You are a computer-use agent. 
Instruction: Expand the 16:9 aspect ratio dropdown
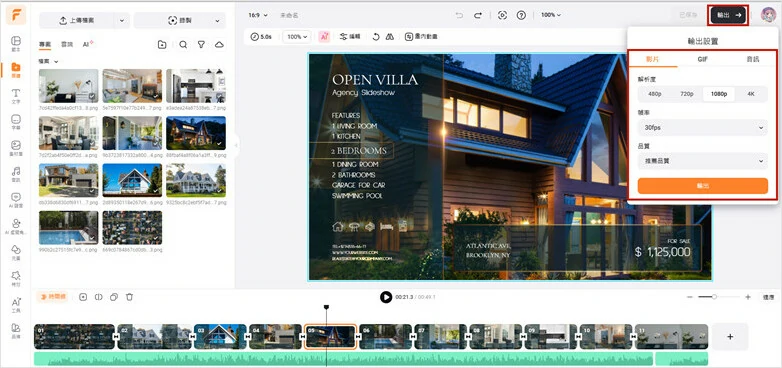coord(258,15)
